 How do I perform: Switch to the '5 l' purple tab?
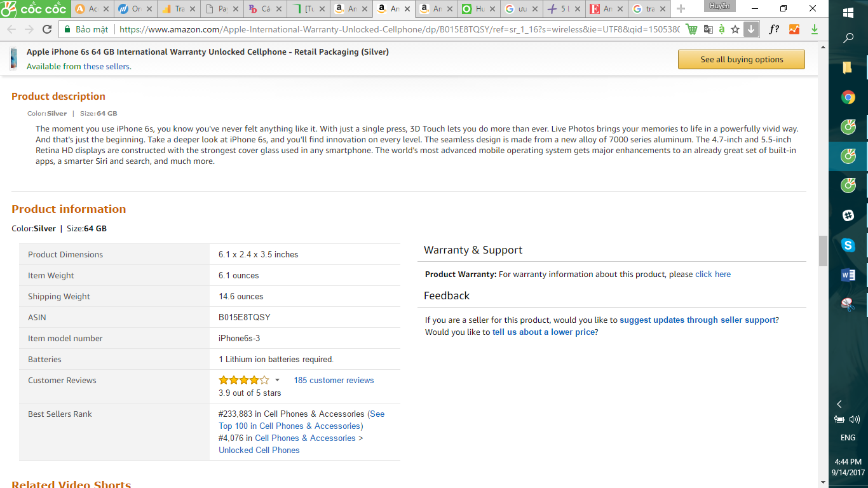pos(564,9)
